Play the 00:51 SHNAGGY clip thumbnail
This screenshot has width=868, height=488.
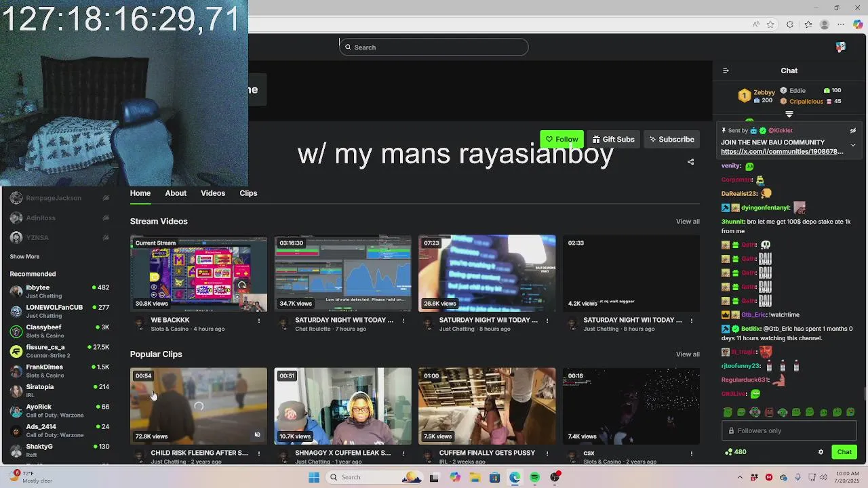[x=343, y=406]
